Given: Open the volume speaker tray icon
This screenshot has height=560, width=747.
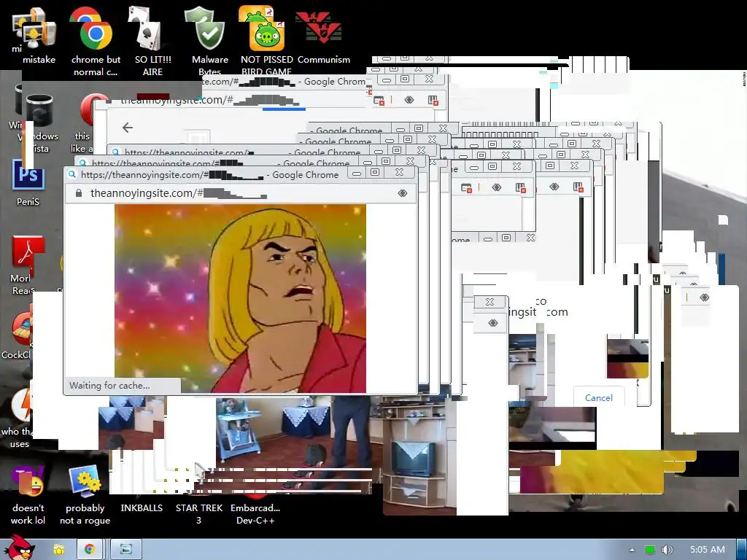Looking at the screenshot, I should (x=667, y=550).
